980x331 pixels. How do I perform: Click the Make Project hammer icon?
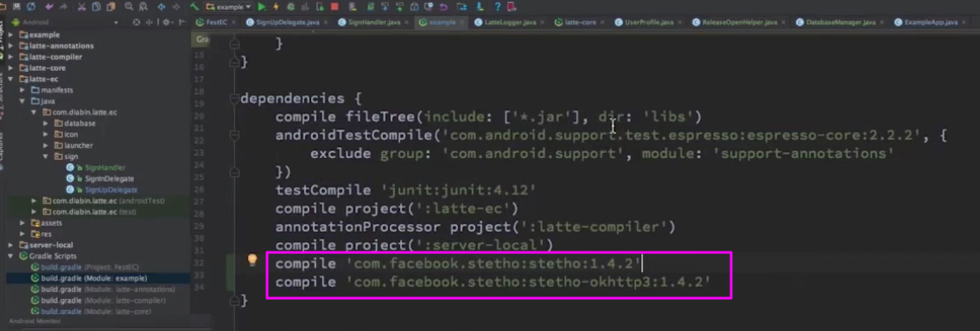194,6
